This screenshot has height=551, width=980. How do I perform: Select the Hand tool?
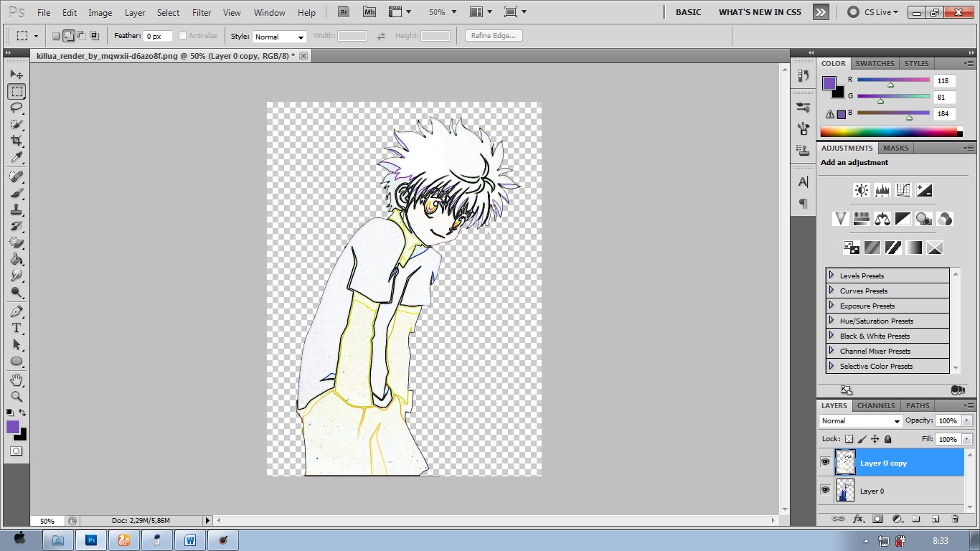[x=17, y=380]
